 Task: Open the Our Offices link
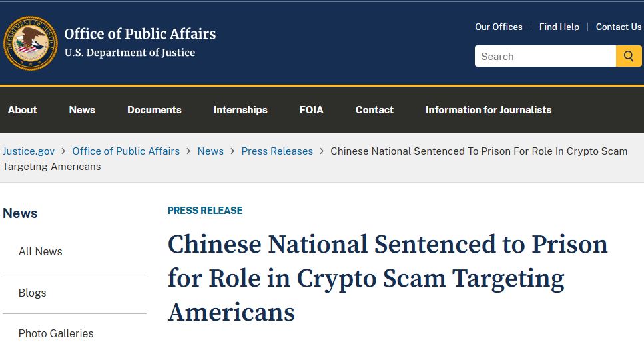(x=499, y=27)
